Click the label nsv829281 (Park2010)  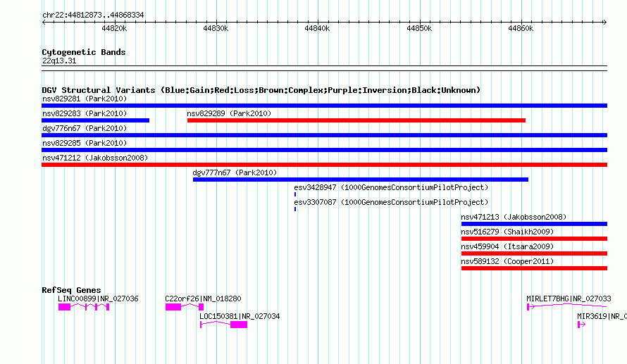tap(85, 99)
